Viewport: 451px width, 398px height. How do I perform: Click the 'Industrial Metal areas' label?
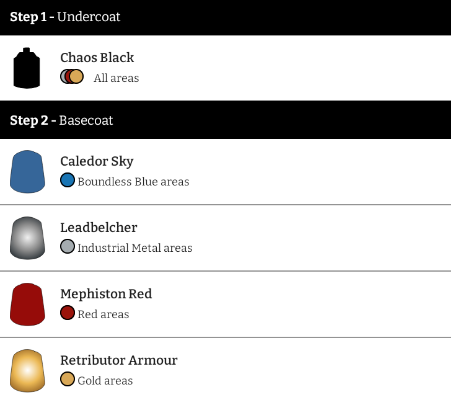[135, 248]
